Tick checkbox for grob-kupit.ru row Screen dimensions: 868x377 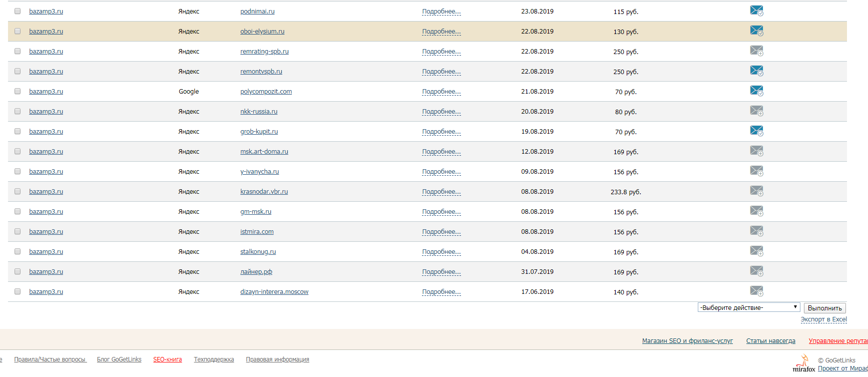[18, 131]
